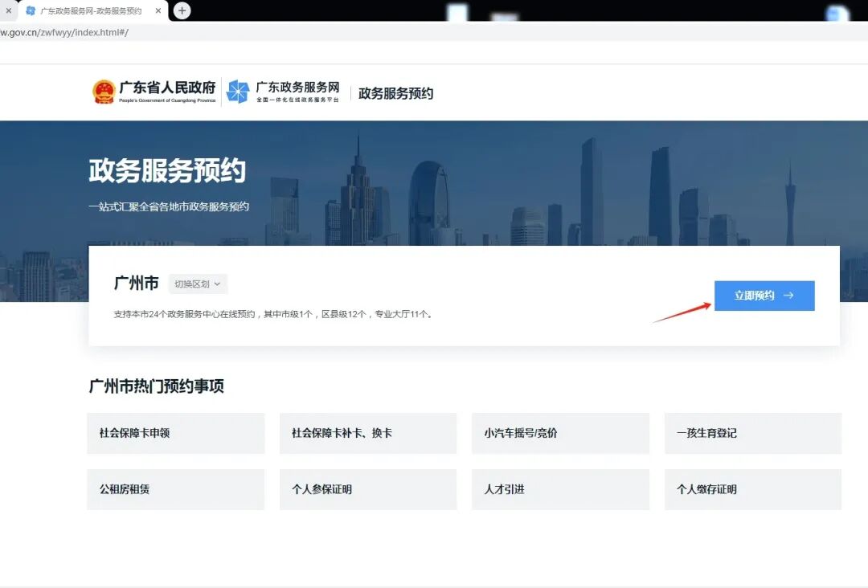Open the 人才引进 service
868x588 pixels.
[x=560, y=489]
